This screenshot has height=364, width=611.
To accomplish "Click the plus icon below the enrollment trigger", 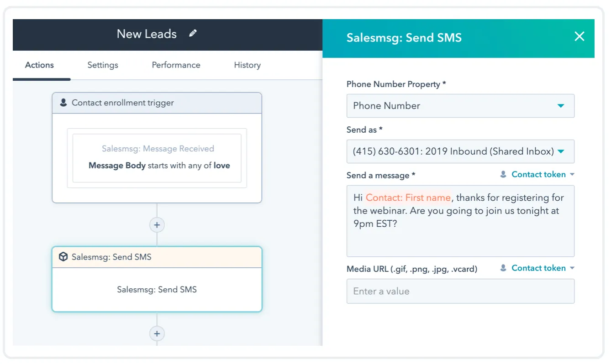I will [x=157, y=224].
